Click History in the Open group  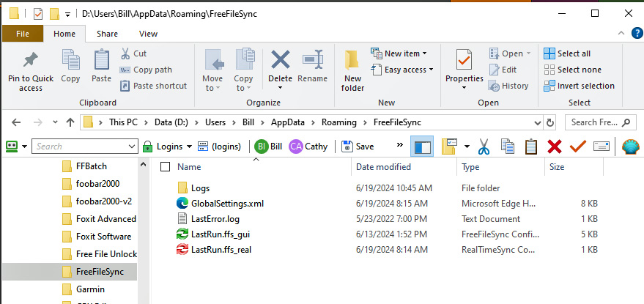coord(508,86)
